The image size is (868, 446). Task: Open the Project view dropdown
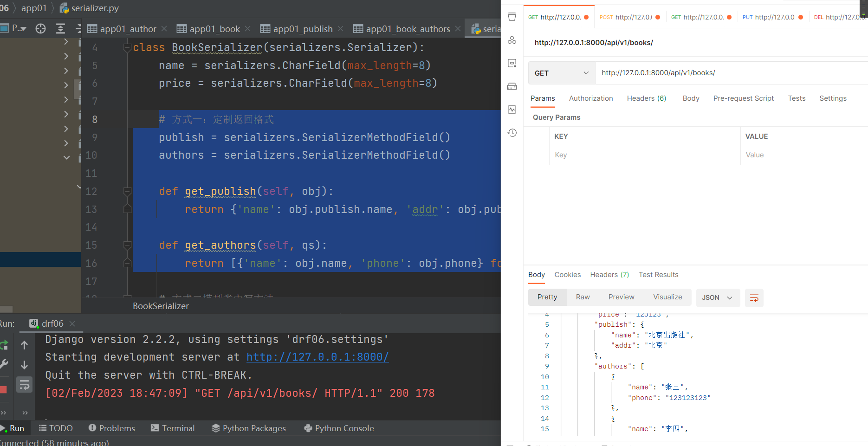pyautogui.click(x=14, y=29)
